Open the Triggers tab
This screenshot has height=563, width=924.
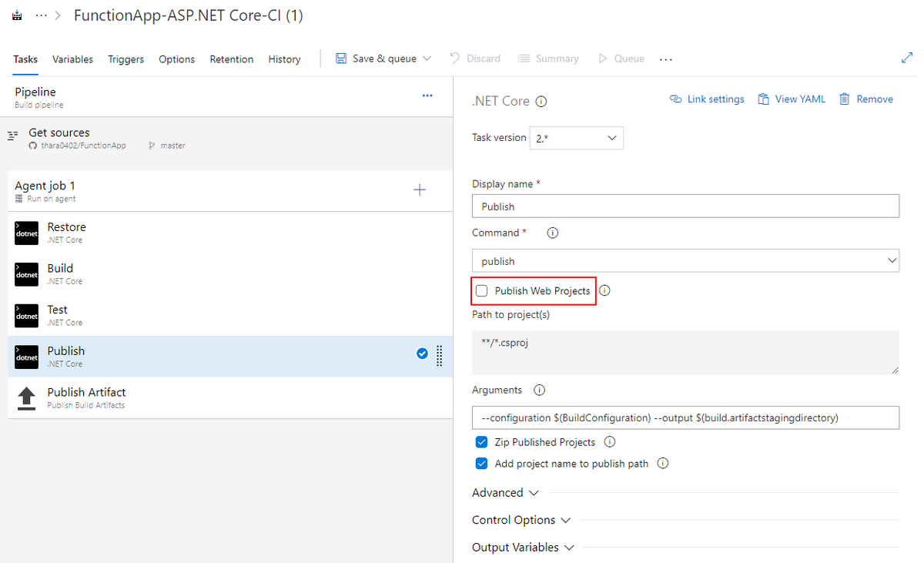pos(126,59)
